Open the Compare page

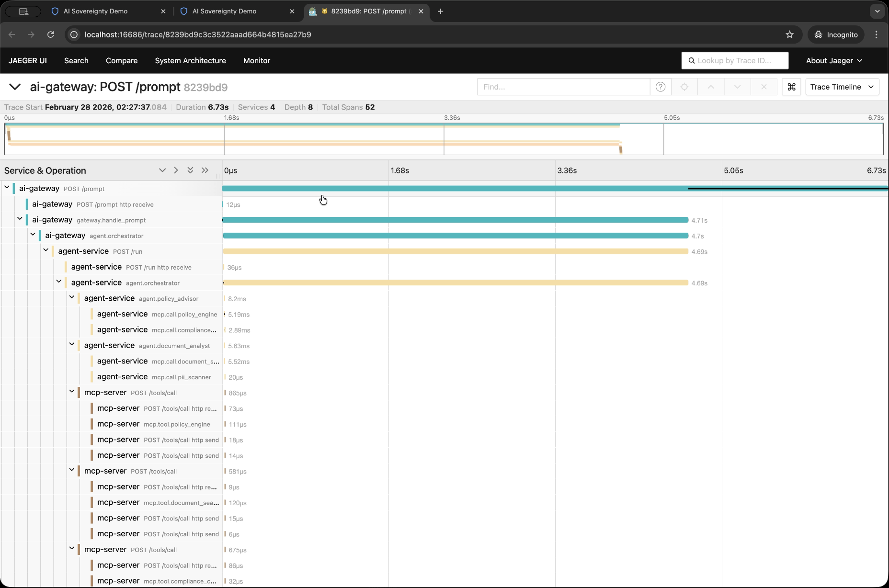tap(122, 60)
